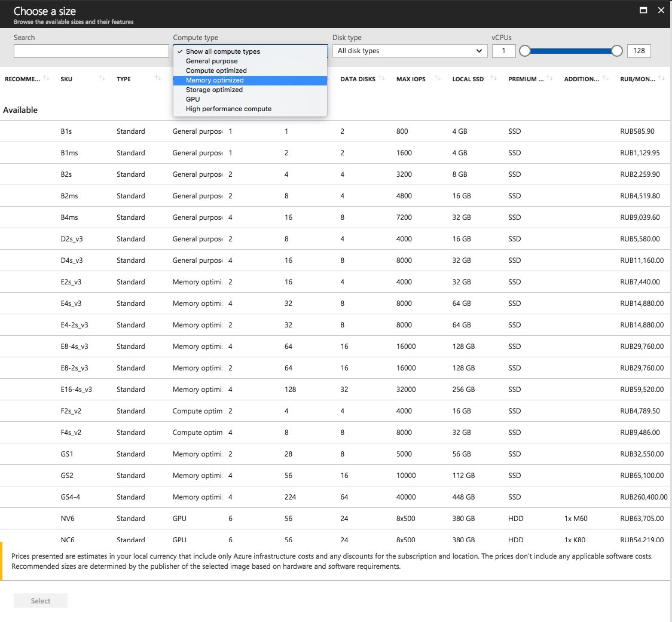672x622 pixels.
Task: Select the B2ms SKU
Action: tap(69, 196)
